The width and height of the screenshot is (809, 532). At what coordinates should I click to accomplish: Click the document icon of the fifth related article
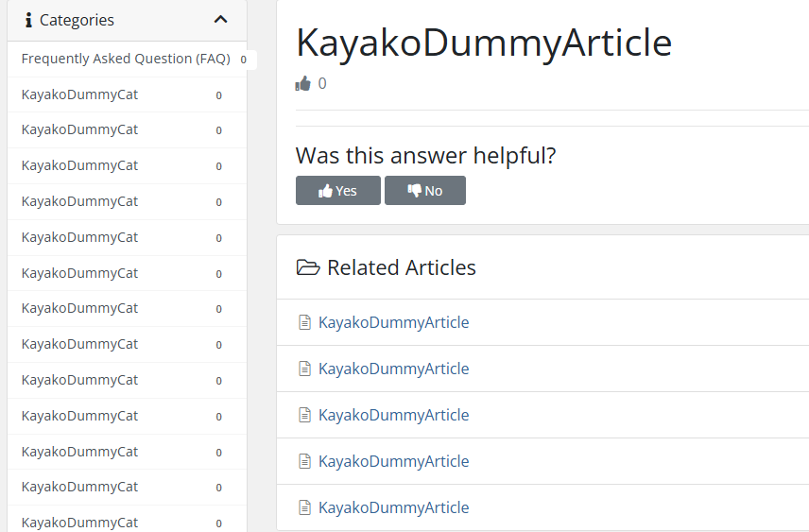304,508
